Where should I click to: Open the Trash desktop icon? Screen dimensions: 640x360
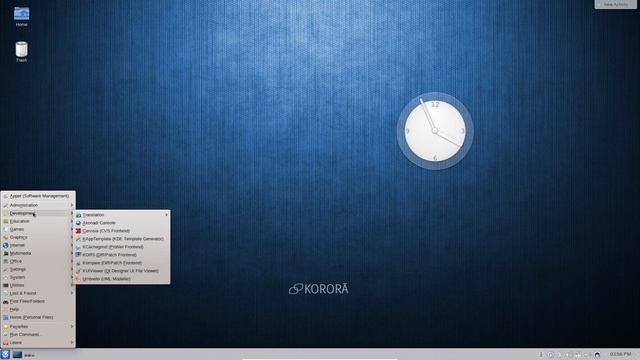pyautogui.click(x=21, y=51)
